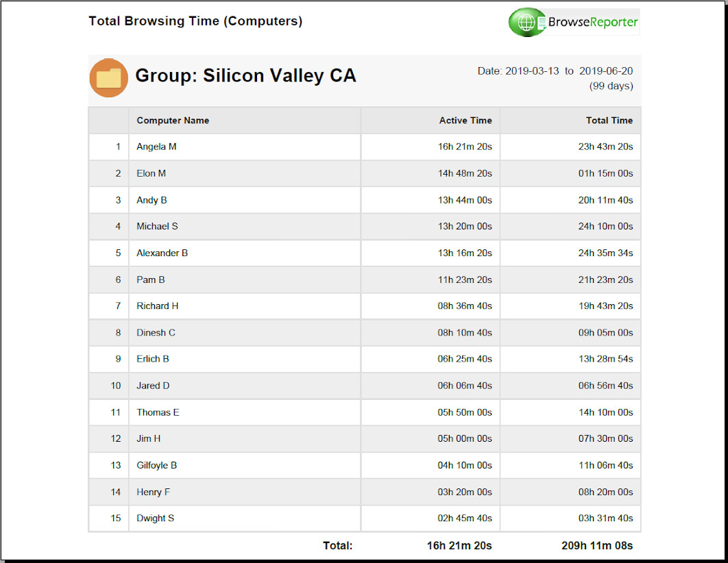Select Jared D in the table
This screenshot has width=728, height=563.
[153, 386]
